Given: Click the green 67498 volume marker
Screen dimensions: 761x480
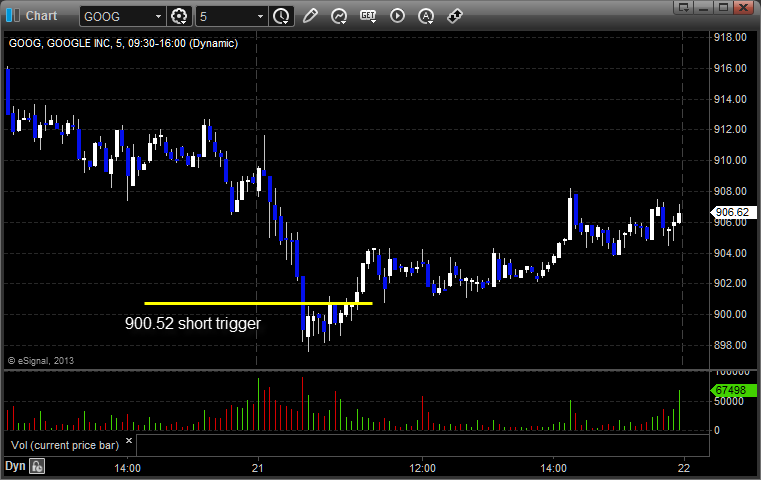Looking at the screenshot, I should click(733, 390).
